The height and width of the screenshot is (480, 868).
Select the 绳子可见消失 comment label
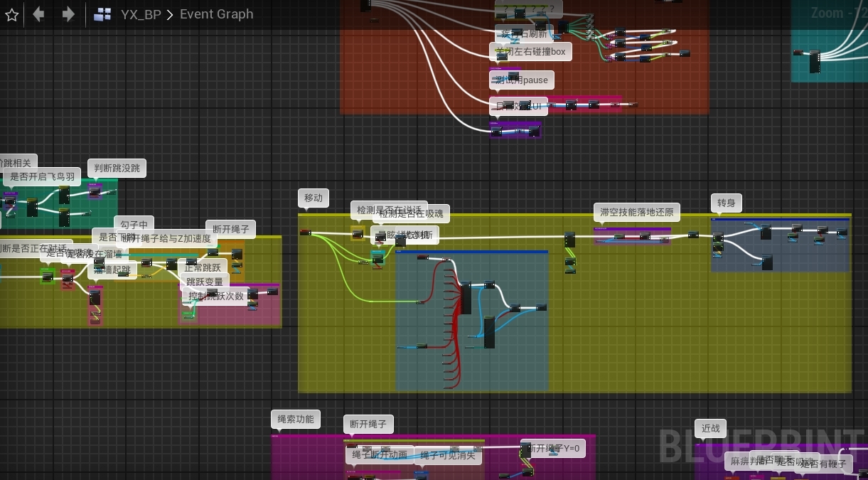pos(447,455)
